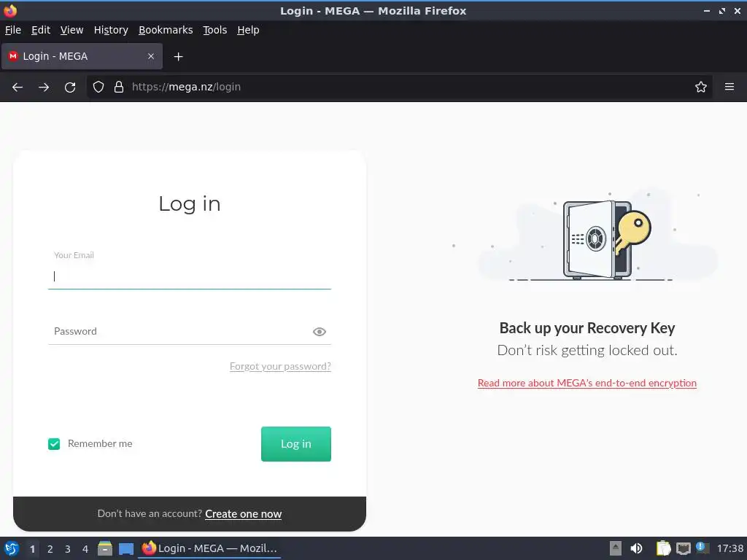Open Read more about MEGA's encryption link
Image resolution: width=747 pixels, height=560 pixels.
click(587, 383)
